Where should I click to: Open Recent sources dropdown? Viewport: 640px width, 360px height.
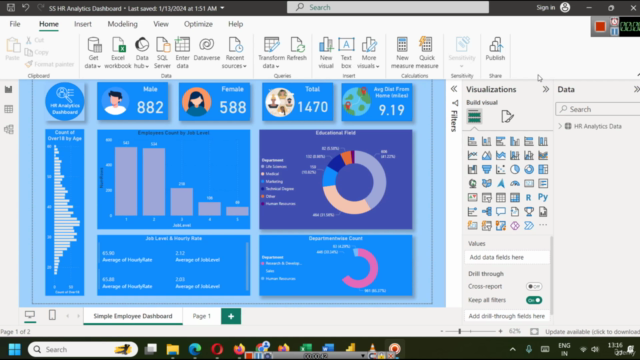pyautogui.click(x=244, y=67)
